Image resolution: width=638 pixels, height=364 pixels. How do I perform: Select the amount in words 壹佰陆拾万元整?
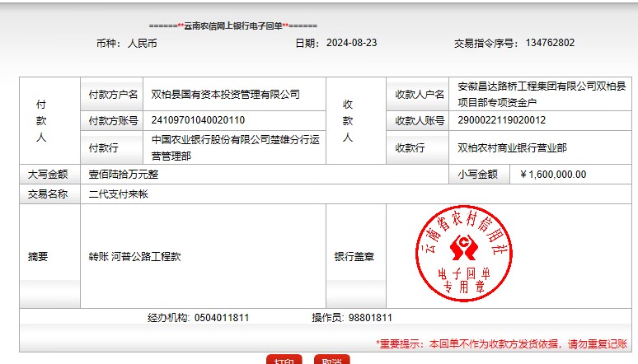124,175
